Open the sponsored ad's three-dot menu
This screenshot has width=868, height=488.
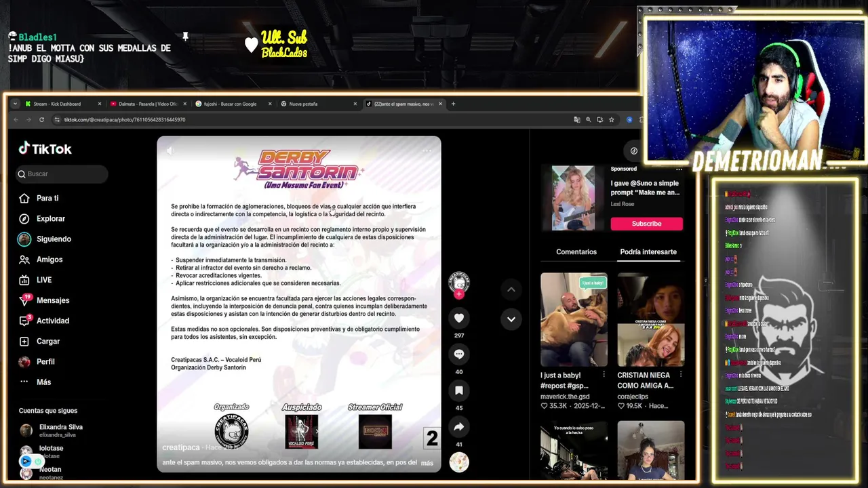pos(679,169)
